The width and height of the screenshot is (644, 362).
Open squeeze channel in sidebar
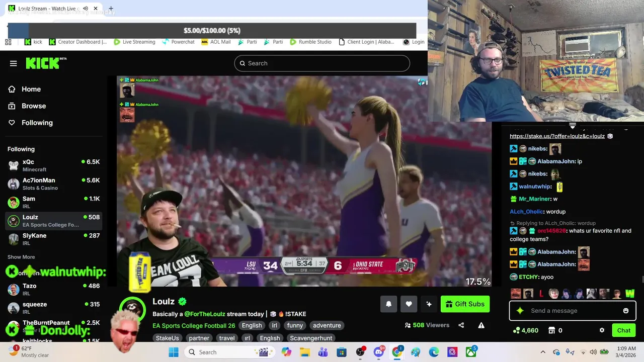pyautogui.click(x=54, y=308)
